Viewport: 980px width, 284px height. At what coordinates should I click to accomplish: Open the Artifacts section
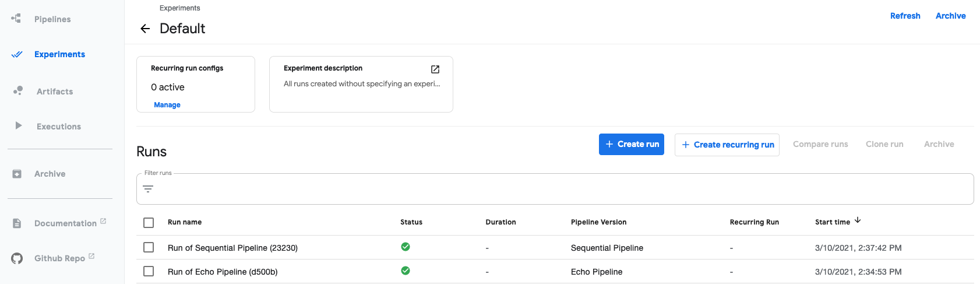coord(55,92)
